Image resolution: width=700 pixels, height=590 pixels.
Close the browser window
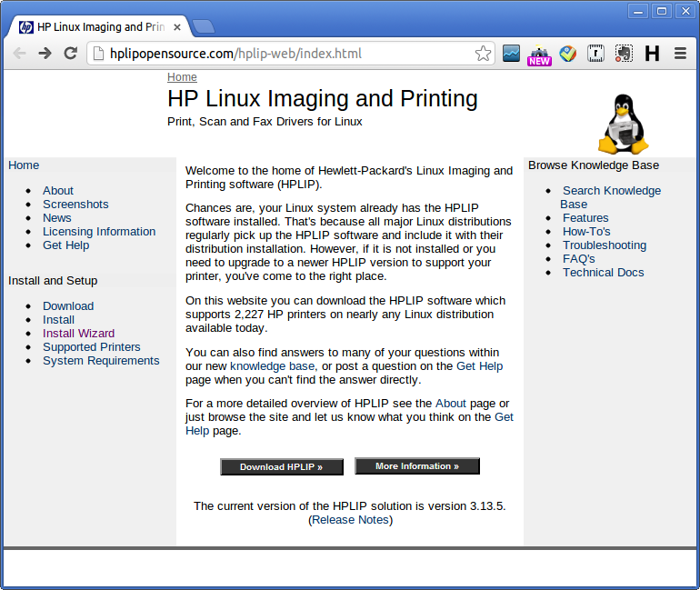(x=685, y=11)
